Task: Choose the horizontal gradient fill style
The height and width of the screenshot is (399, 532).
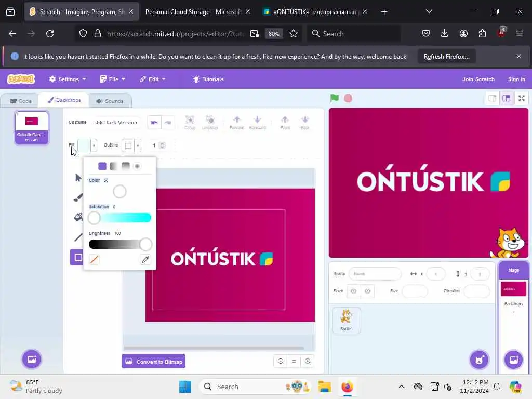Action: (x=114, y=166)
